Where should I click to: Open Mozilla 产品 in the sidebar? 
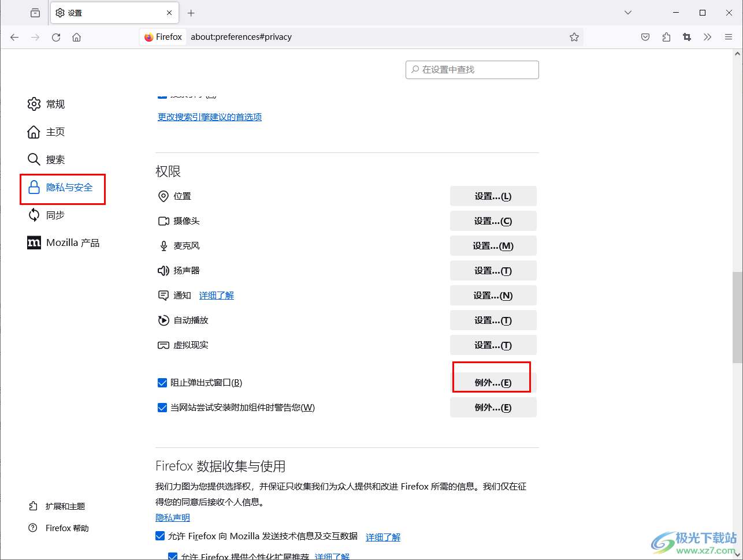pyautogui.click(x=62, y=242)
